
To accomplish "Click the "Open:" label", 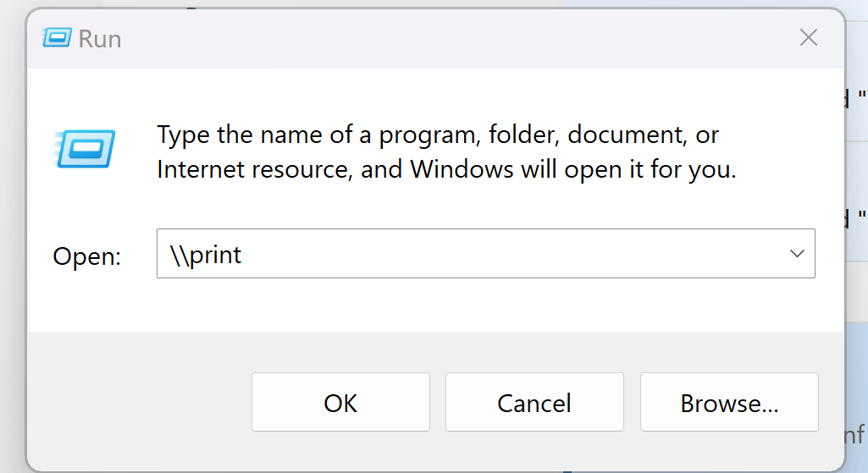I will (x=87, y=256).
